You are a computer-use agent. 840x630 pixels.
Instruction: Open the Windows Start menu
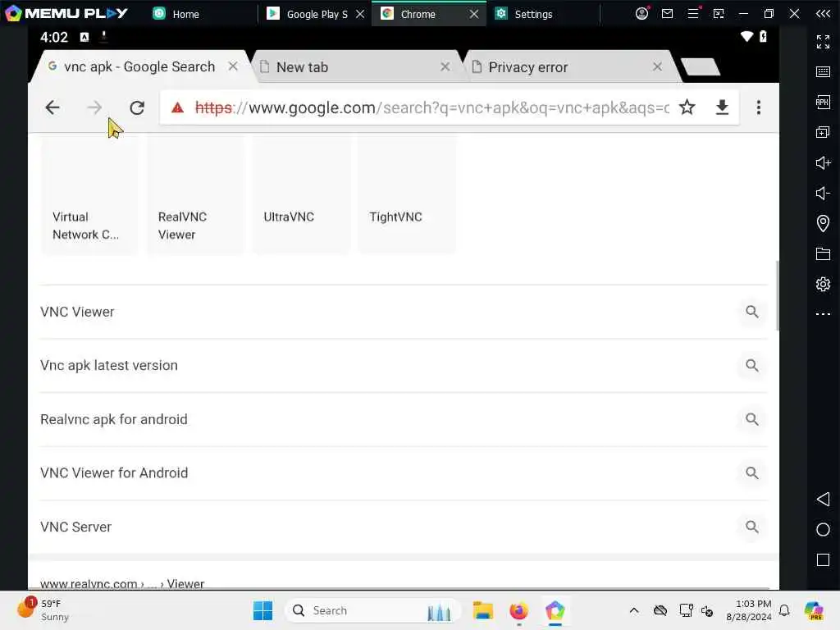262,610
